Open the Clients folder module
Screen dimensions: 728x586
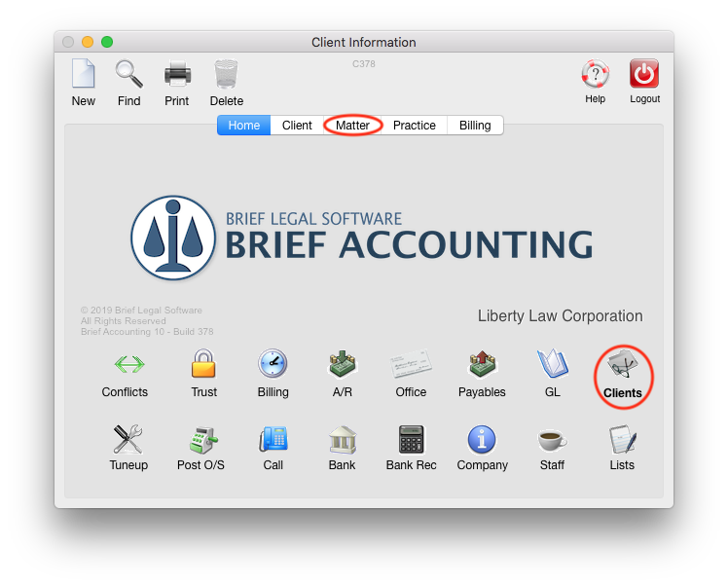[x=623, y=363]
